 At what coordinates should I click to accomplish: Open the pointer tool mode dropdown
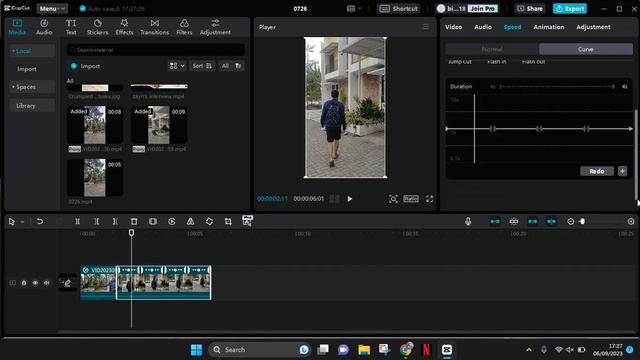[x=22, y=221]
